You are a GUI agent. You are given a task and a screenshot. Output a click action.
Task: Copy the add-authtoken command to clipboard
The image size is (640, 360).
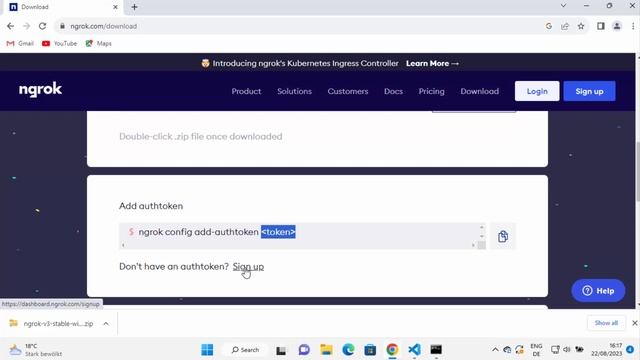point(503,236)
